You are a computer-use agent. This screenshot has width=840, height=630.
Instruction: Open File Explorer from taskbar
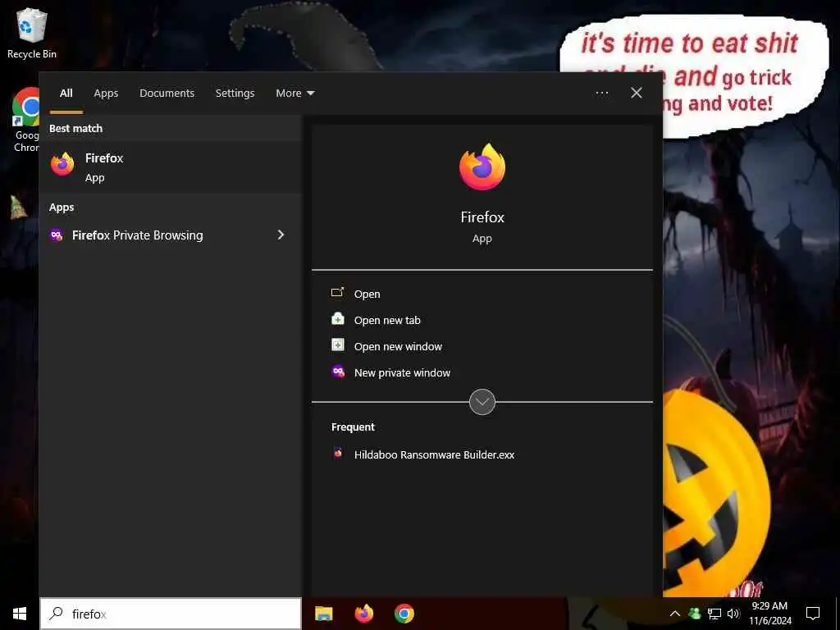(x=323, y=614)
